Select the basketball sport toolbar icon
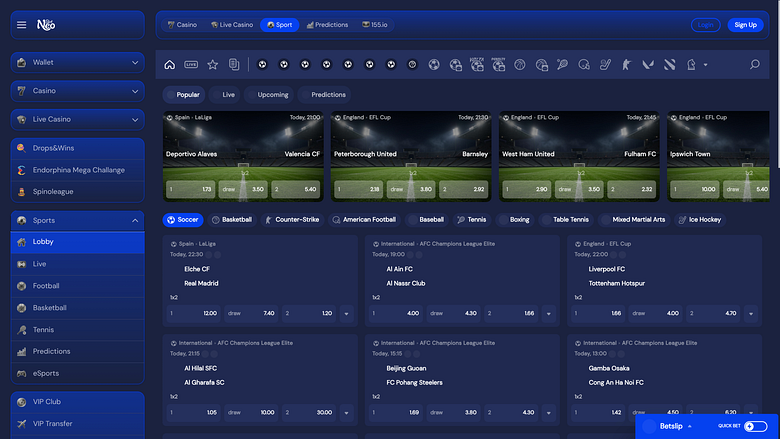 click(x=520, y=65)
